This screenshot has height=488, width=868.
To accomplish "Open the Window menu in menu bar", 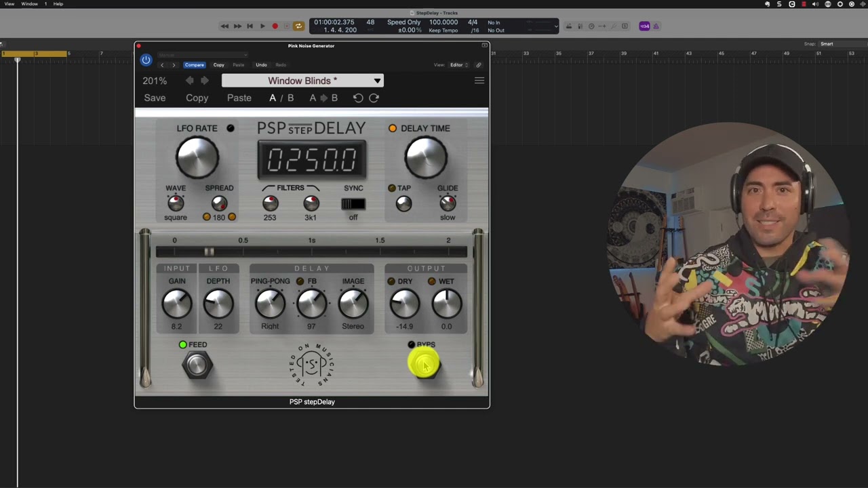I will point(30,4).
